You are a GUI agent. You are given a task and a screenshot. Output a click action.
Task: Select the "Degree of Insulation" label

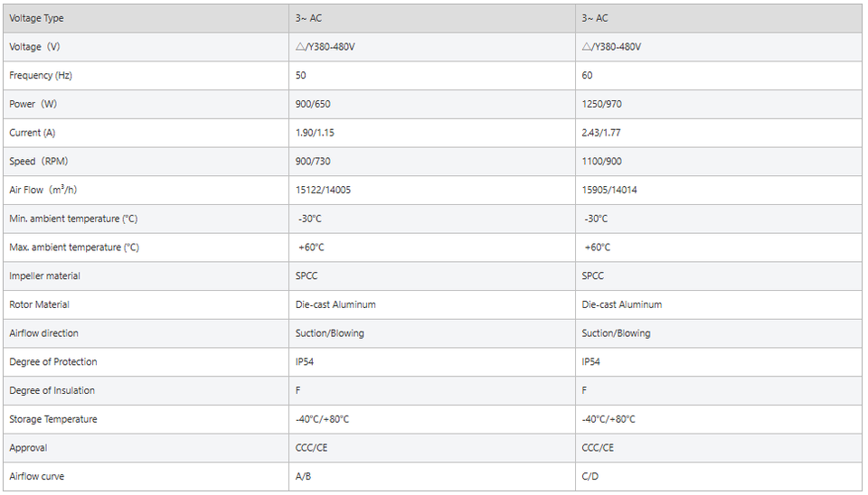pos(52,390)
